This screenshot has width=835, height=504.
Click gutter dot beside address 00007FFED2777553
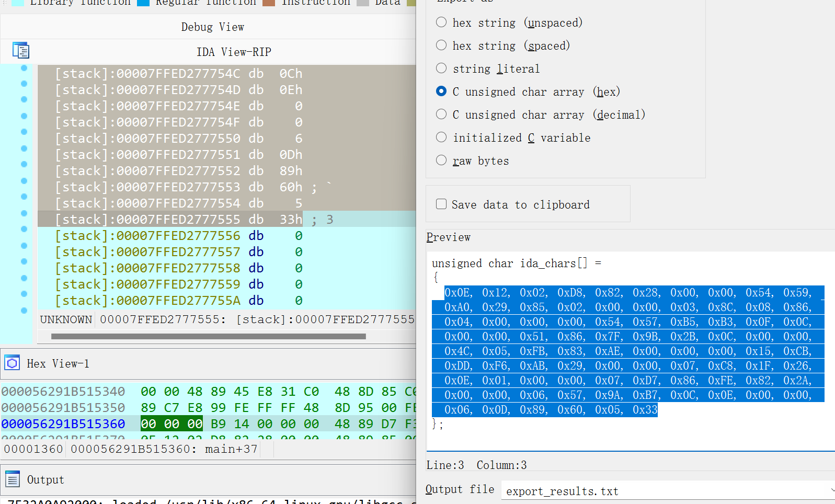click(x=24, y=181)
